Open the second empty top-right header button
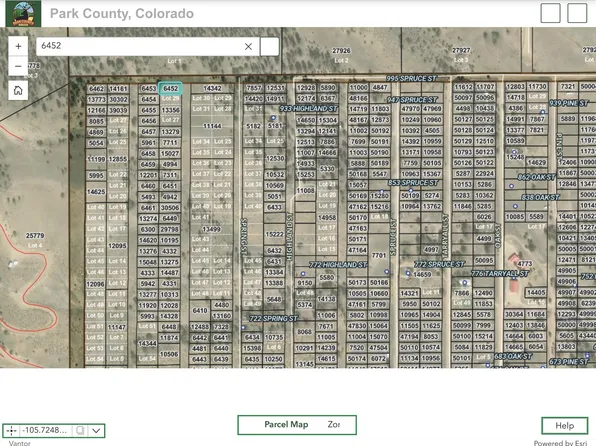Image resolution: width=596 pixels, height=446 pixels. (x=577, y=13)
